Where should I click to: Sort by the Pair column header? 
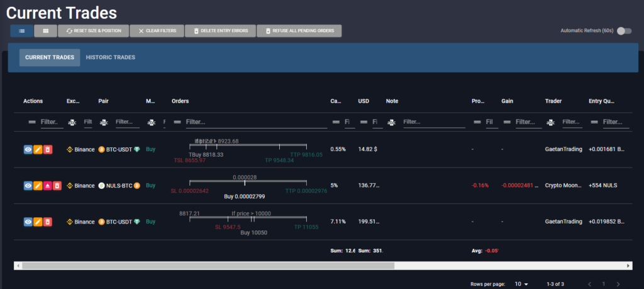click(104, 101)
